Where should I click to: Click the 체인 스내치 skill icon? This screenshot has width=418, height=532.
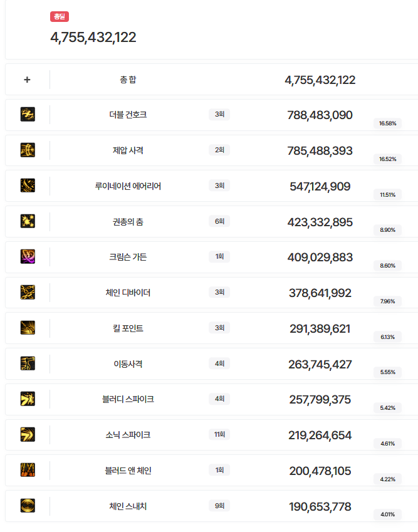[x=28, y=506]
